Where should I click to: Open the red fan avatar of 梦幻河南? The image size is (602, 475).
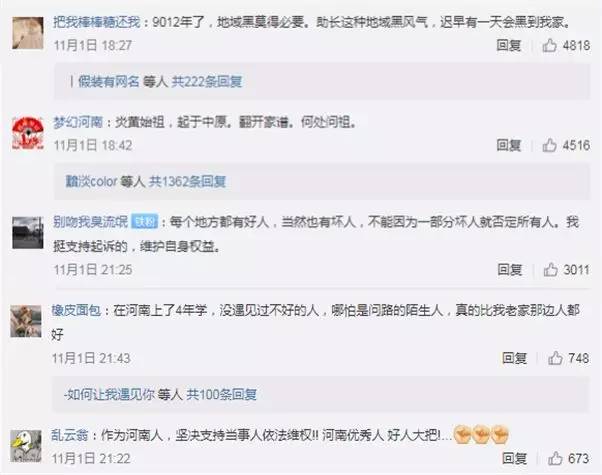pos(27,133)
